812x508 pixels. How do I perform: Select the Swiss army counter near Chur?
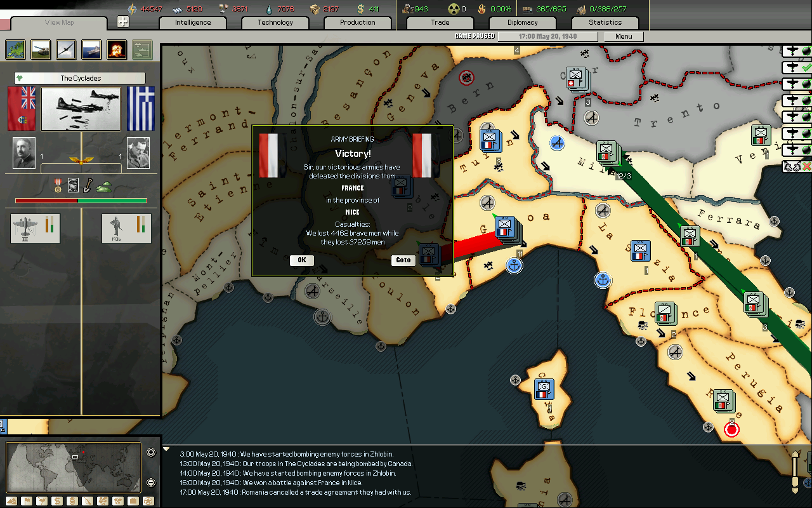(576, 78)
